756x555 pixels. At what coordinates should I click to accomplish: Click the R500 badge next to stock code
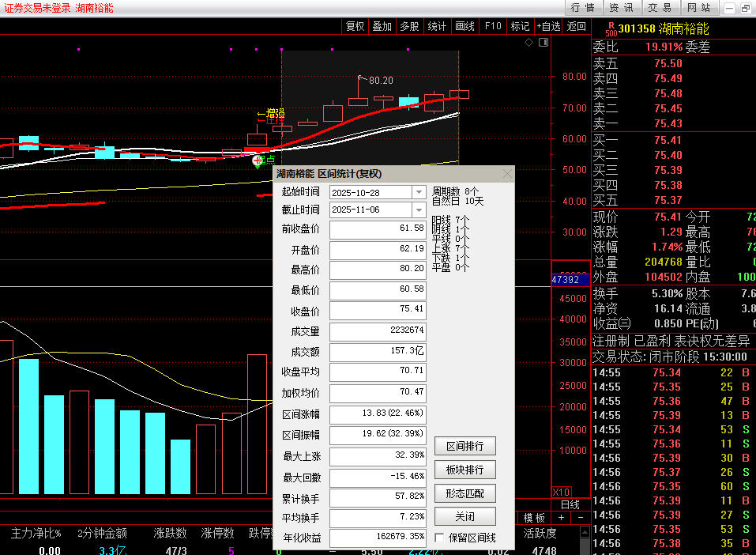point(611,28)
